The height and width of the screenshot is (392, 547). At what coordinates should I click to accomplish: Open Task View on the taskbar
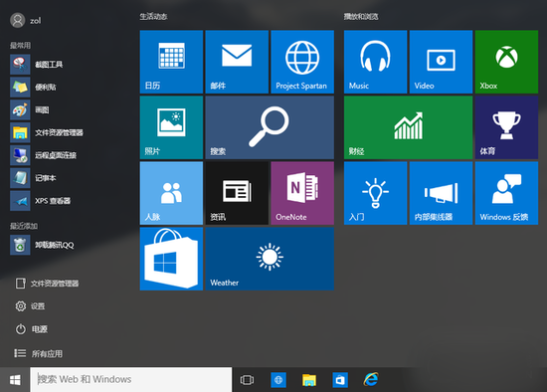[247, 380]
